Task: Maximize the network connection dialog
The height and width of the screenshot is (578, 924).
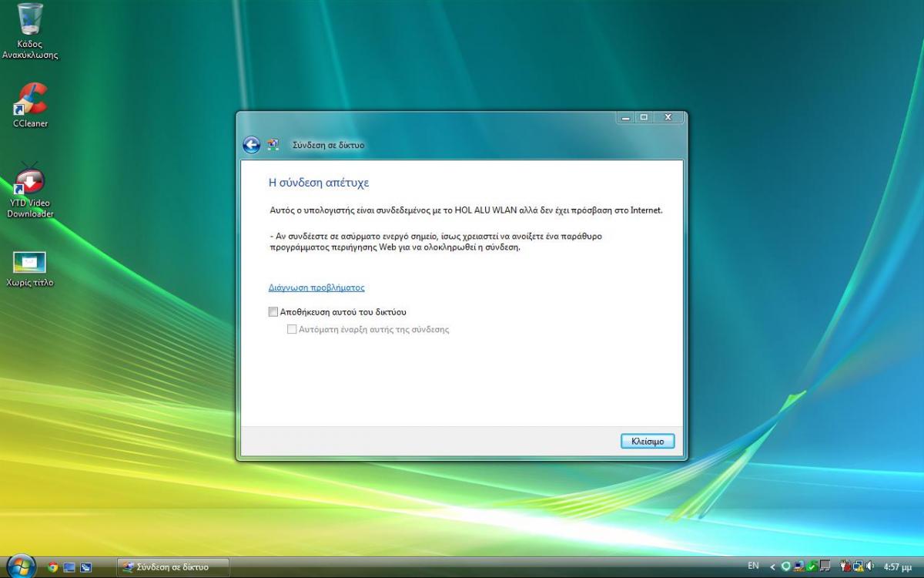Action: point(644,117)
